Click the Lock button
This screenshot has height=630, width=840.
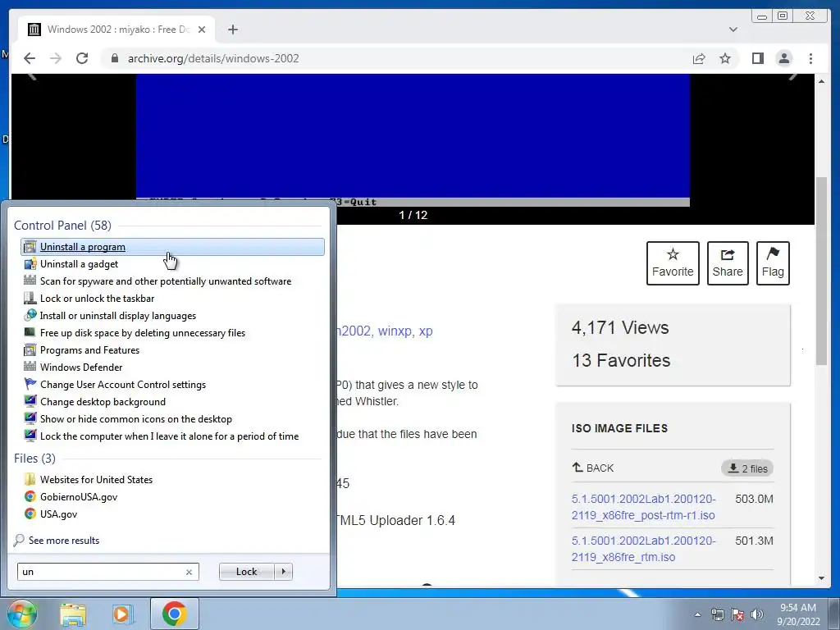[x=246, y=572]
